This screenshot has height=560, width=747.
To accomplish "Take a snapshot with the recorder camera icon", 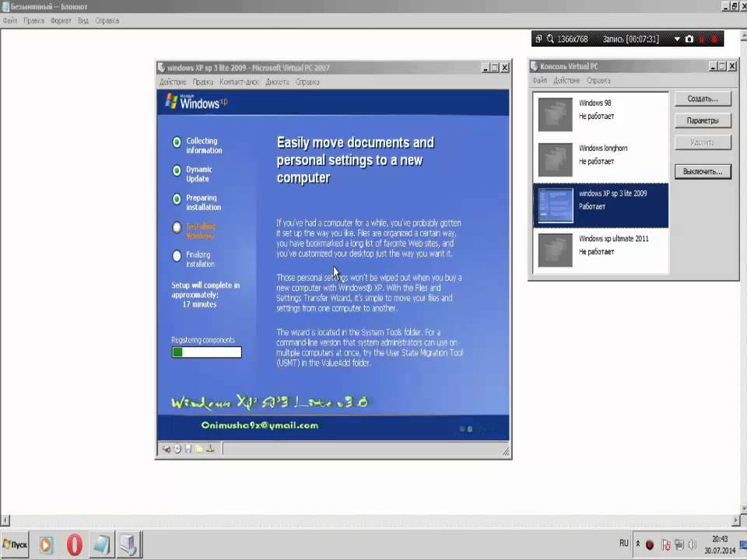I will (689, 39).
